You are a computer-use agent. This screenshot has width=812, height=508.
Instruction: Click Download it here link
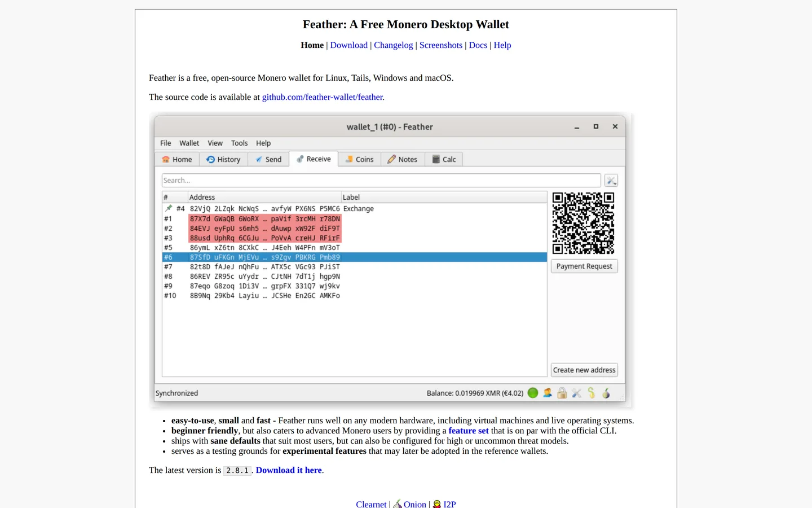point(289,470)
